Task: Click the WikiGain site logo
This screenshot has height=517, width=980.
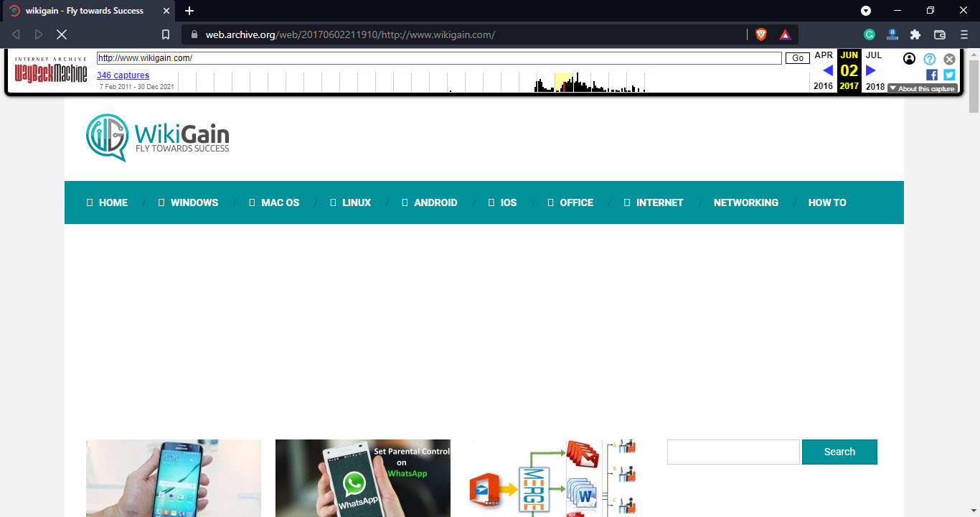Action: [158, 137]
